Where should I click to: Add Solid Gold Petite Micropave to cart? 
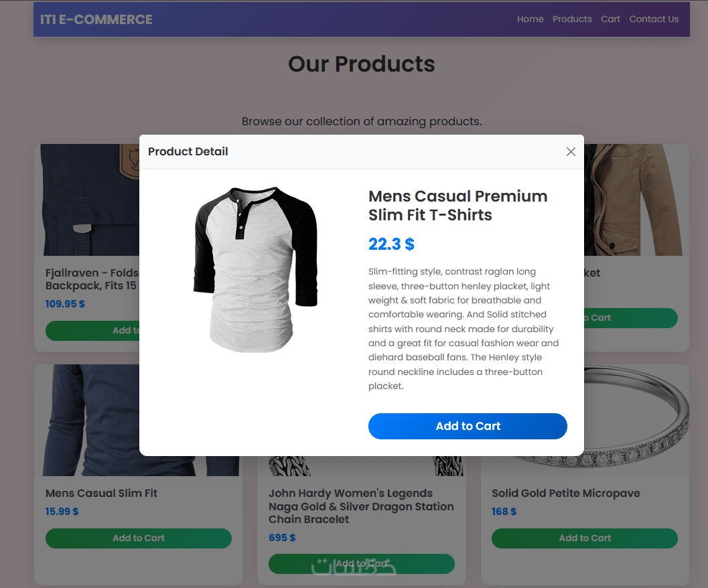tap(584, 538)
